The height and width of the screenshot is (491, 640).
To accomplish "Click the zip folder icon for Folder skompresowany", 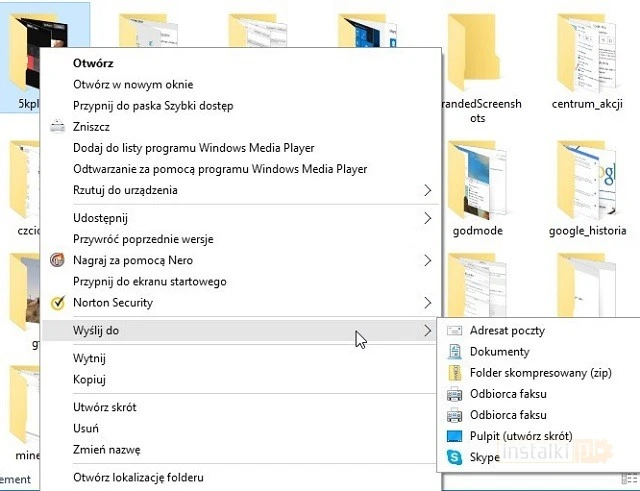I will pos(455,373).
